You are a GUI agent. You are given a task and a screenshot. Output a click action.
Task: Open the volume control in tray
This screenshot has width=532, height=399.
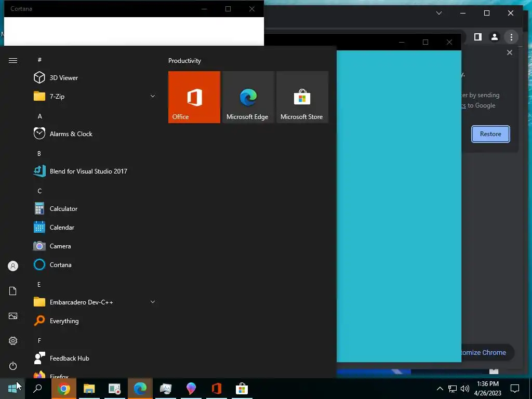(465, 389)
